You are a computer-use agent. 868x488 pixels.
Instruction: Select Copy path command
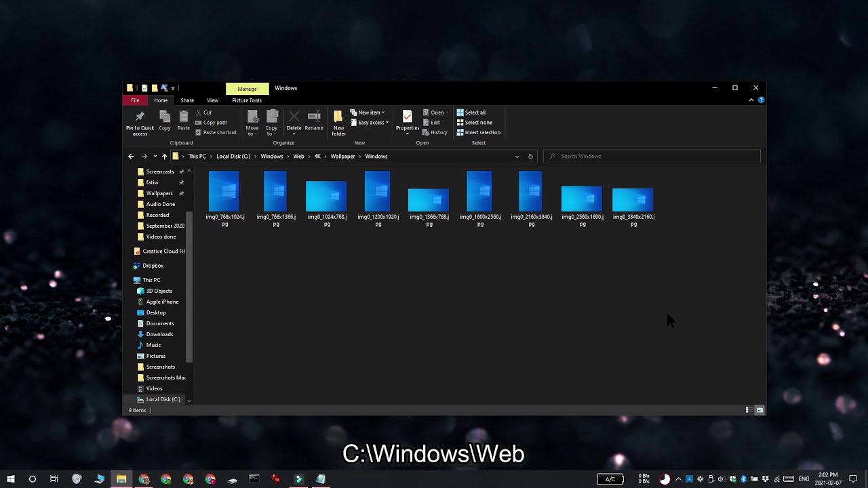coord(211,123)
